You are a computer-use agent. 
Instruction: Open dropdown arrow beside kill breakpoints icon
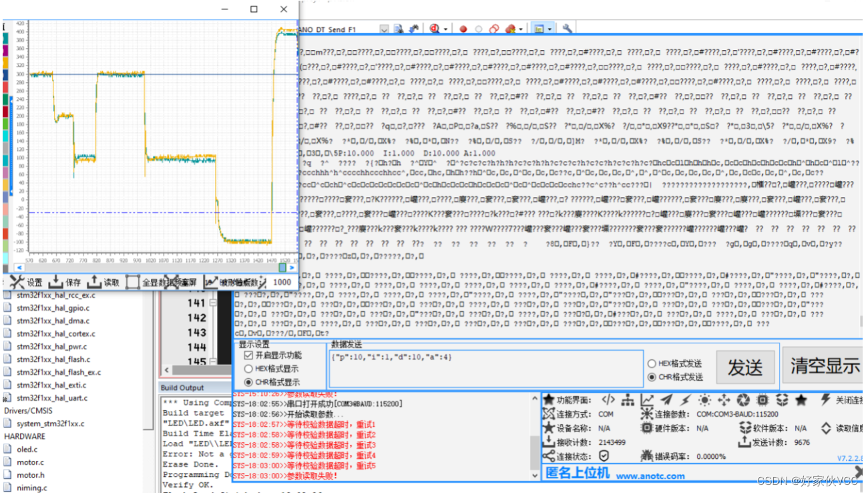click(x=521, y=29)
